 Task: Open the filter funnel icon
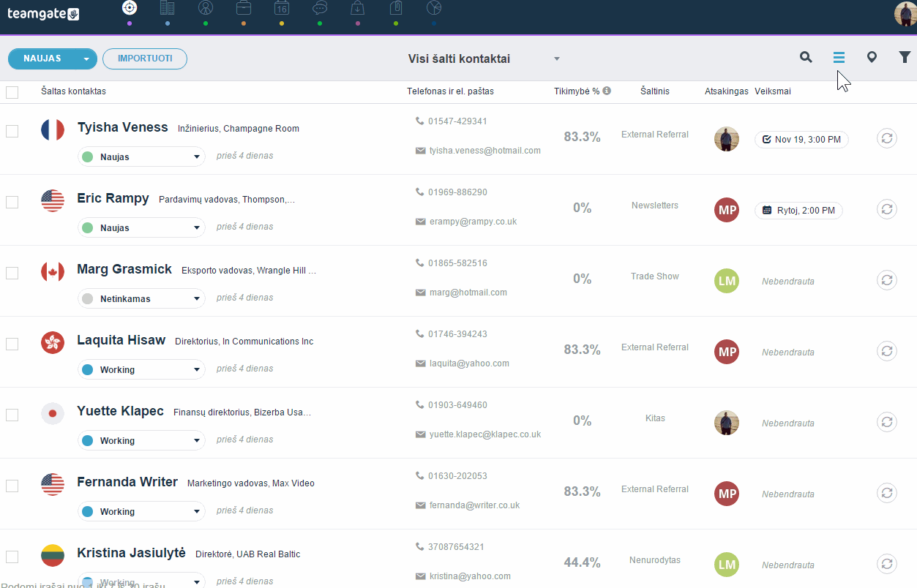[905, 57]
